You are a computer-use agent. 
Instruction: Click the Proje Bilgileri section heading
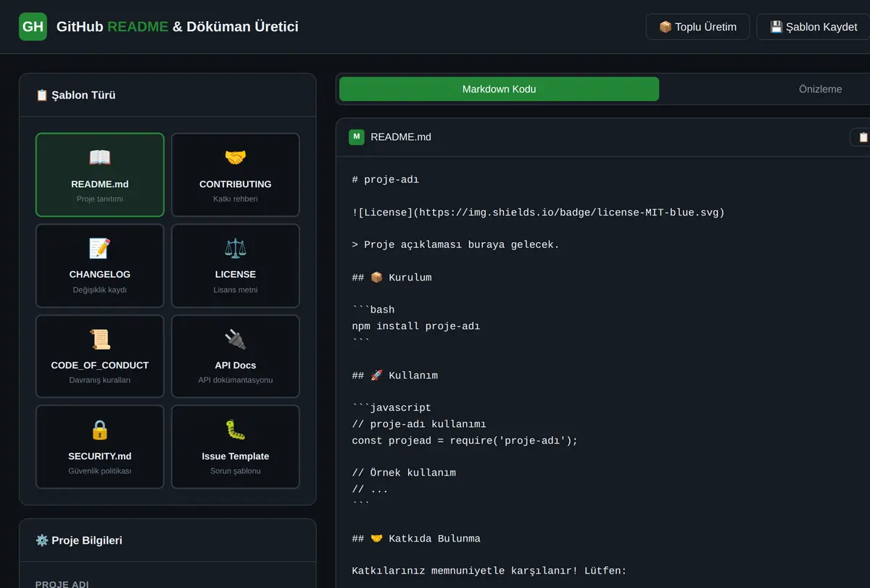[x=79, y=540]
